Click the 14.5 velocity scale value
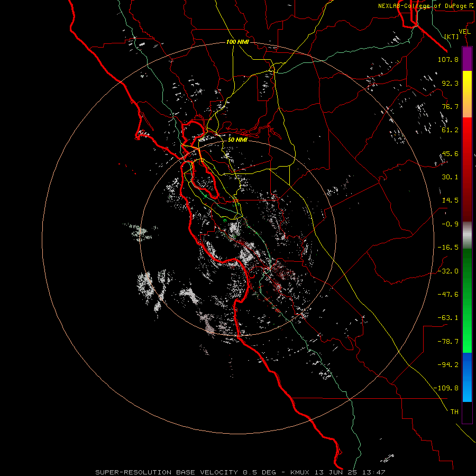The height and width of the screenshot is (476, 476). 450,200
